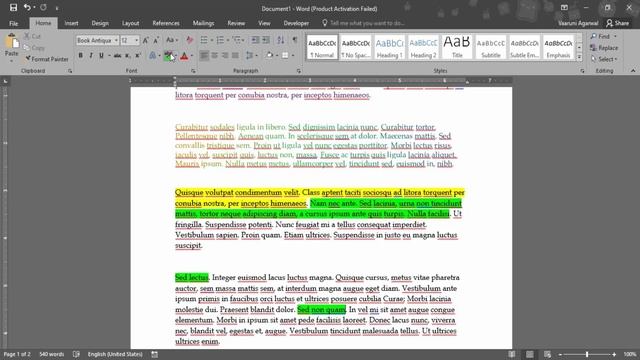Open the Change Case Aa dropdown

[x=171, y=40]
